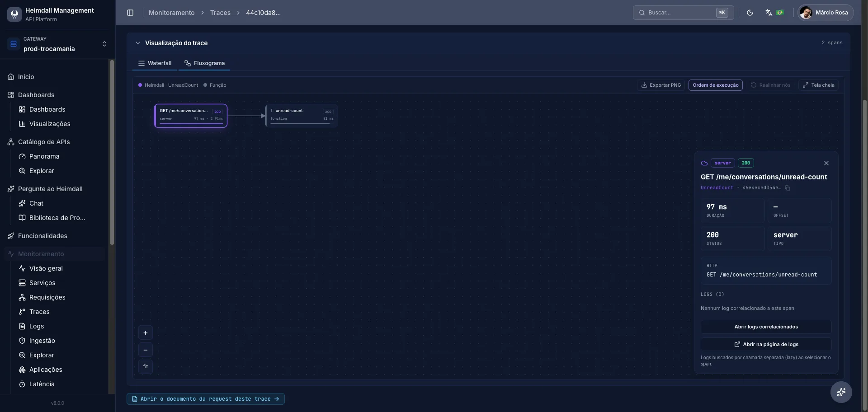Click Abrir na página de logs
This screenshot has height=412, width=868.
(x=766, y=344)
